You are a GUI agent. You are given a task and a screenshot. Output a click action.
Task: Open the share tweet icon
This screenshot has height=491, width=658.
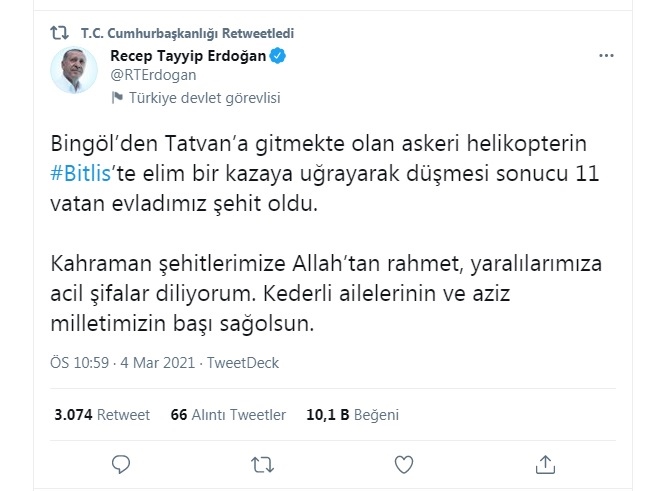(546, 464)
